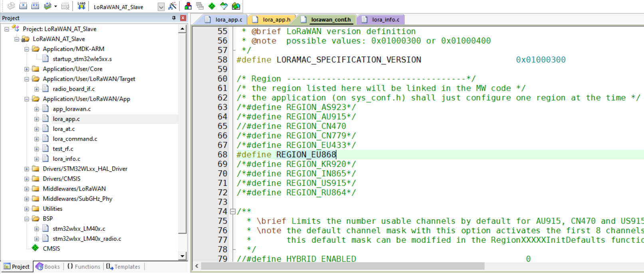Select lora_app.c in the project tree
The height and width of the screenshot is (274, 644).
tap(66, 119)
